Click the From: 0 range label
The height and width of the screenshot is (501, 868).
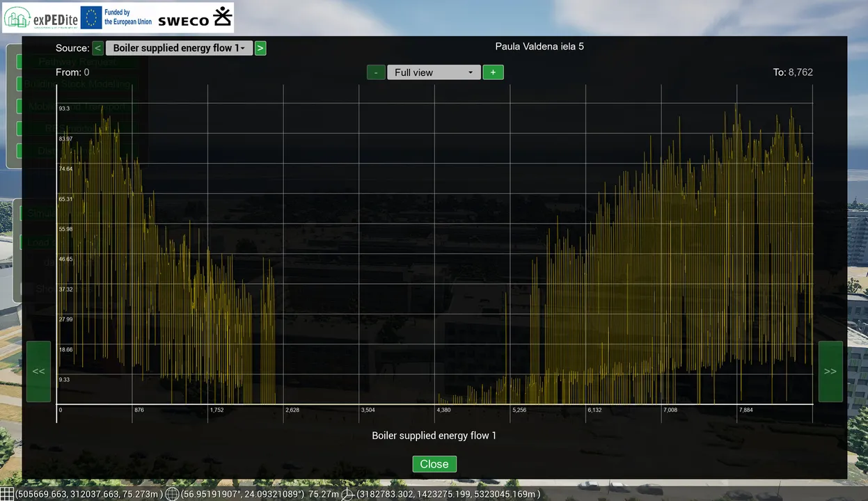click(x=72, y=72)
